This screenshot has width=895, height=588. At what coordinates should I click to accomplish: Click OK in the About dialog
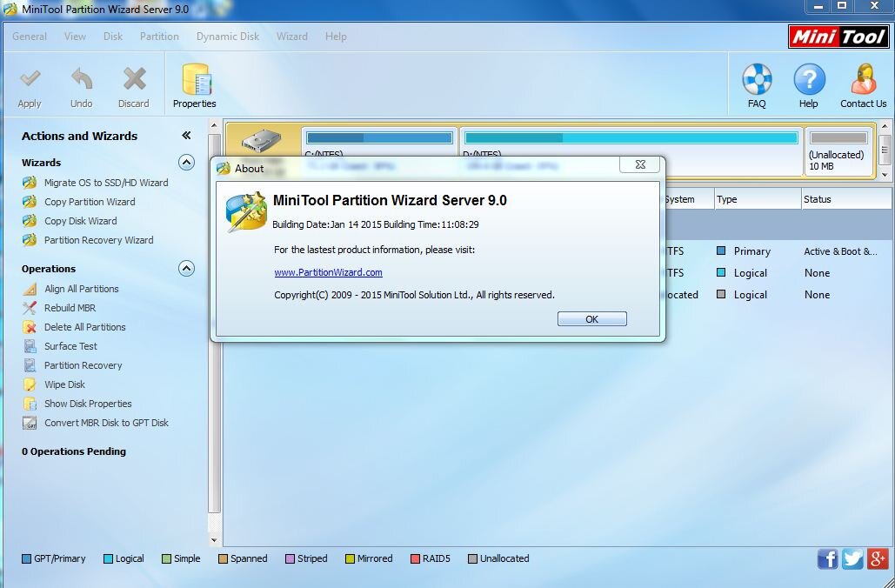click(x=592, y=319)
